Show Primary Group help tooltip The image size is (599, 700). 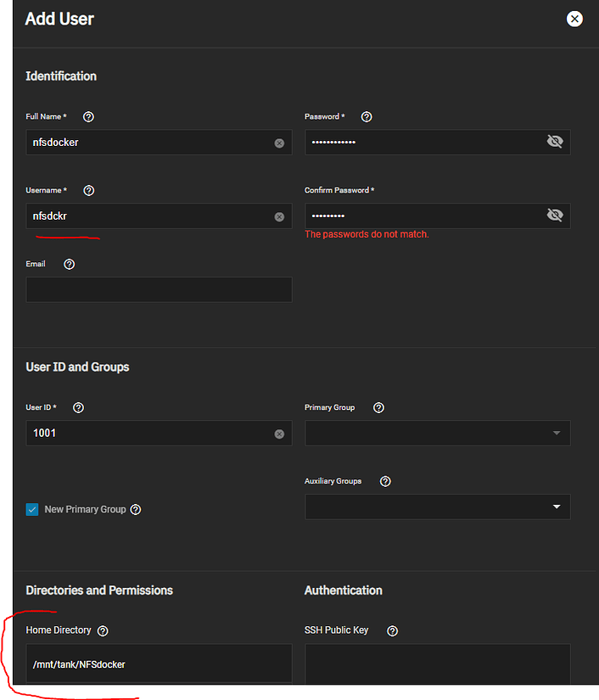click(378, 408)
